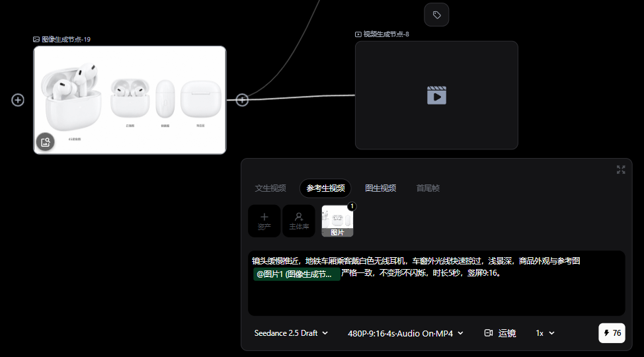Open the 1x count dropdown
This screenshot has width=644, height=357.
click(545, 333)
